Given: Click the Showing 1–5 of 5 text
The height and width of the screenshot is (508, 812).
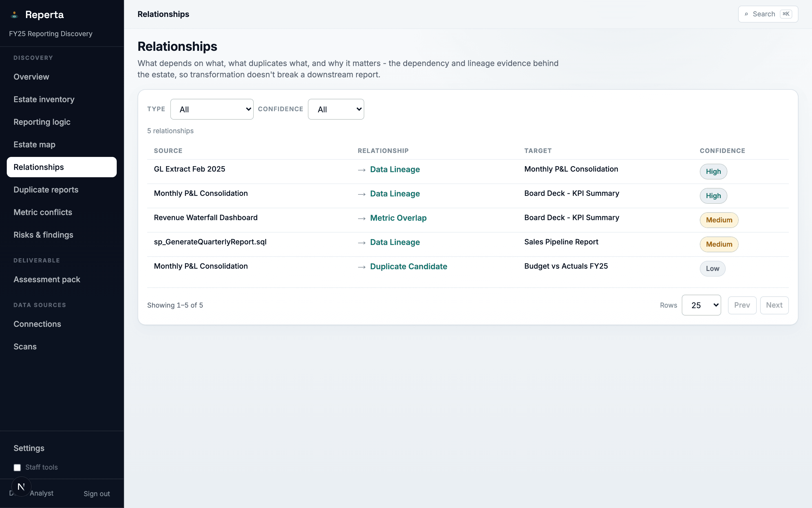Looking at the screenshot, I should point(175,305).
